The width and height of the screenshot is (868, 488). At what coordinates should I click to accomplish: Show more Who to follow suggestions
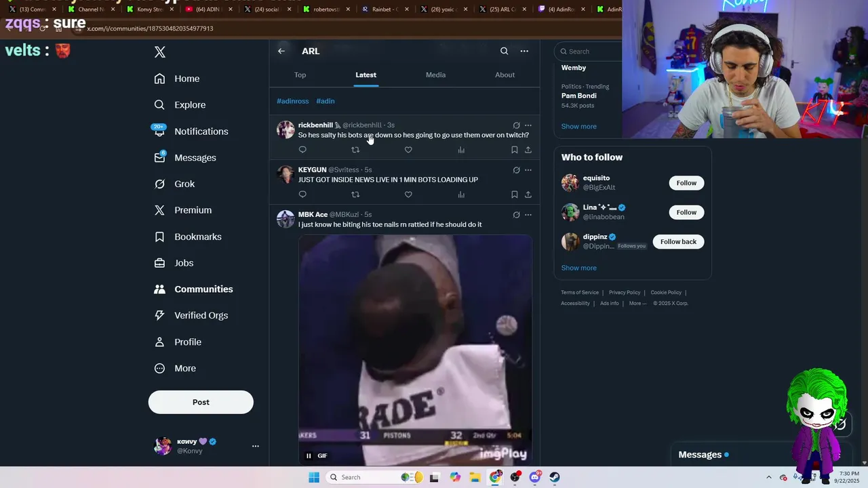pyautogui.click(x=579, y=268)
